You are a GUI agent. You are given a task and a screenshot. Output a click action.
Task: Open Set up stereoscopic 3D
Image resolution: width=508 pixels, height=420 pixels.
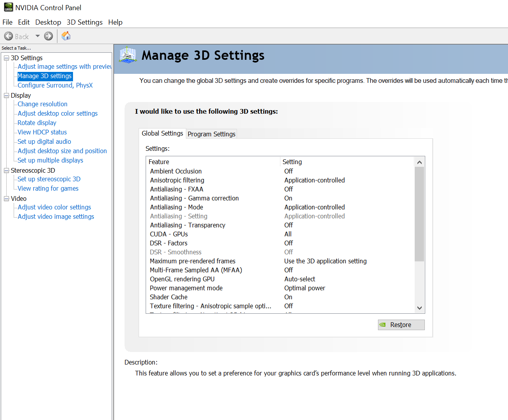(49, 179)
